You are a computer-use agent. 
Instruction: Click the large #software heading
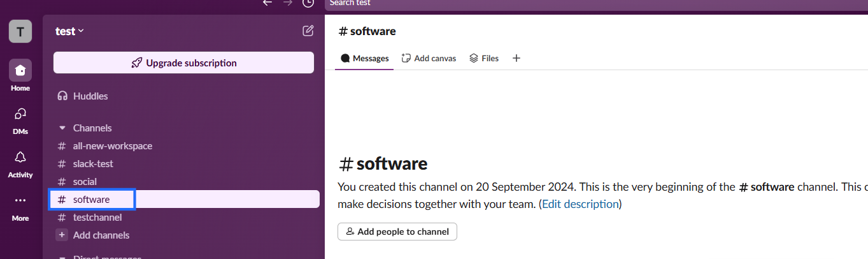(x=383, y=164)
